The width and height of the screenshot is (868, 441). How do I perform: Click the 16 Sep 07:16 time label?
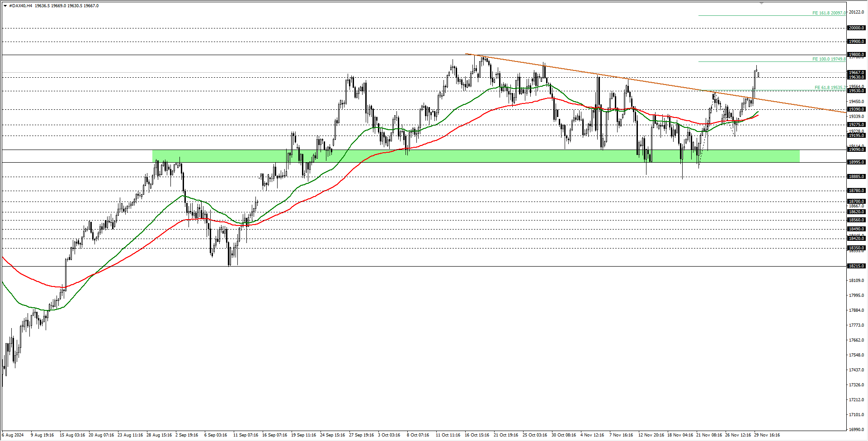(x=274, y=435)
